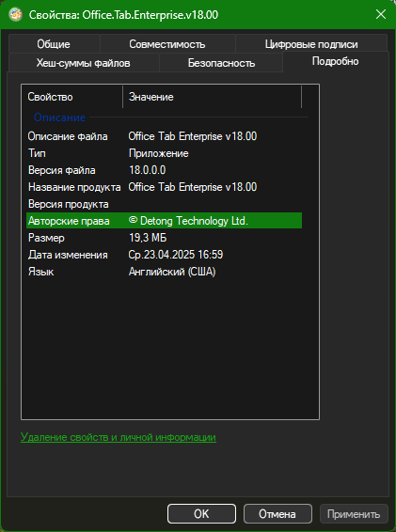Open the Безопасность tab

[x=221, y=63]
